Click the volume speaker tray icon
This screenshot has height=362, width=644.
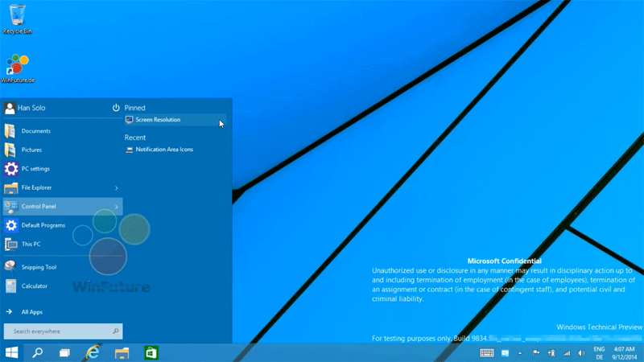pyautogui.click(x=579, y=352)
